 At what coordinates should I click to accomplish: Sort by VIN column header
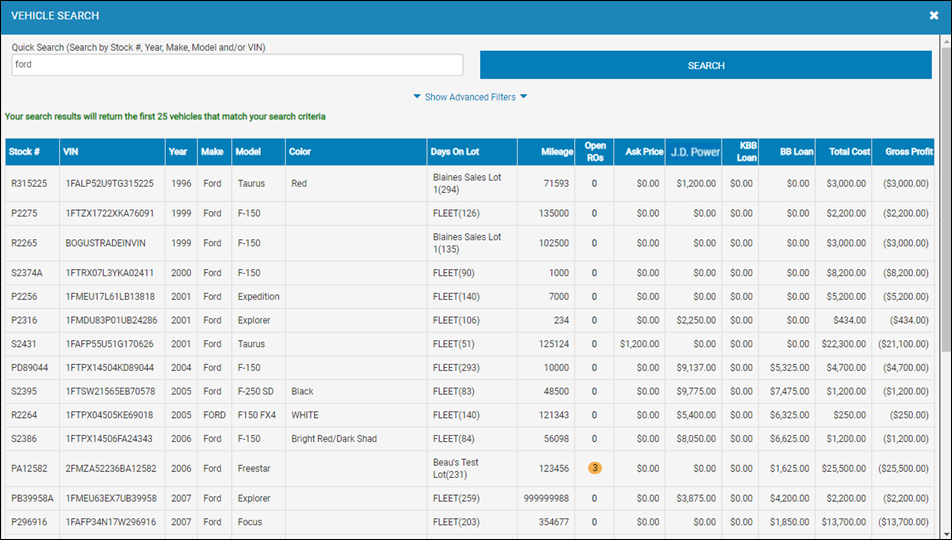pos(112,152)
